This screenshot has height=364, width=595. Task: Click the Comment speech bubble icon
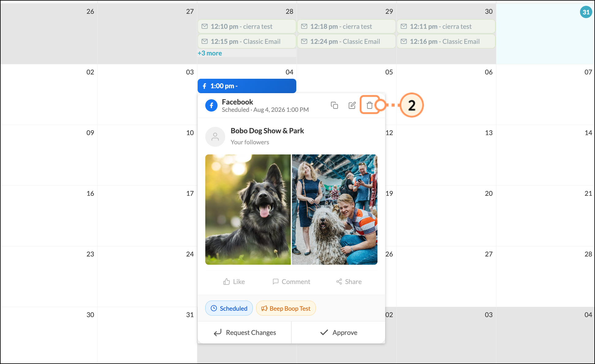click(x=275, y=282)
